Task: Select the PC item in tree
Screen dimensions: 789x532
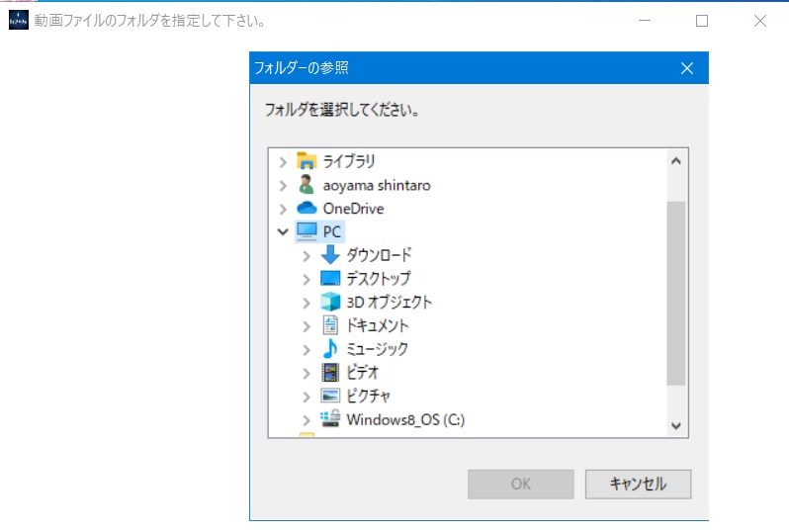Action: [331, 232]
